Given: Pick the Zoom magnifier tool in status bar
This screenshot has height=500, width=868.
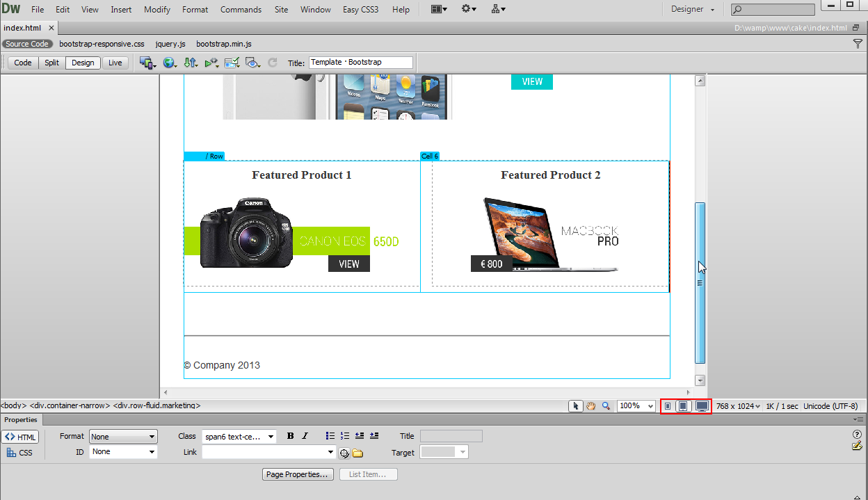Looking at the screenshot, I should 606,406.
